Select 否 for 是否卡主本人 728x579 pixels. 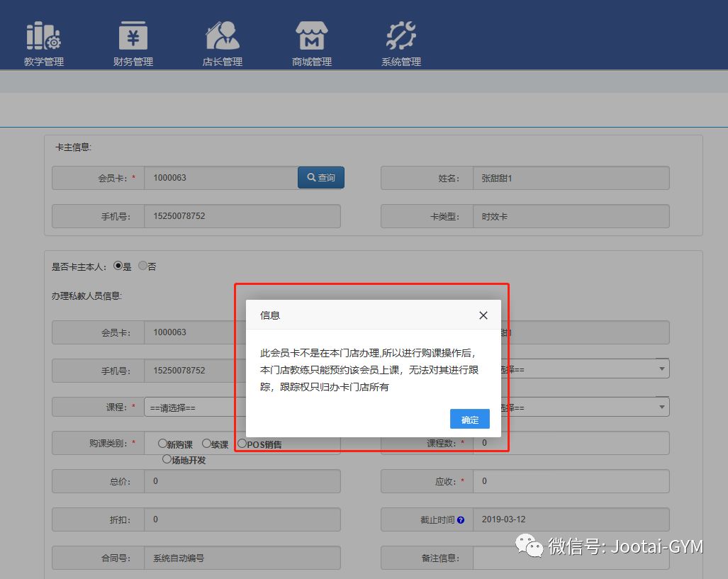pos(142,266)
